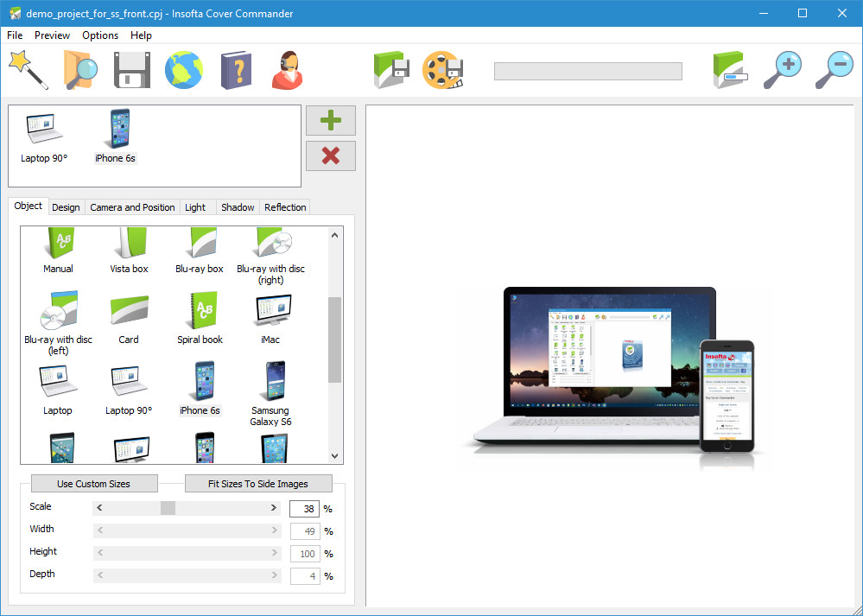Zoom in with the plus magnifier

(782, 70)
